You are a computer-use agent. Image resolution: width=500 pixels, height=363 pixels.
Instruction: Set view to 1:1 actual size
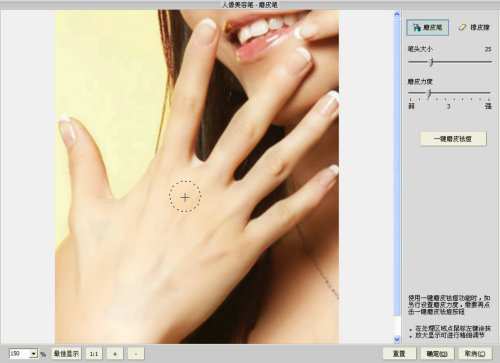click(94, 354)
